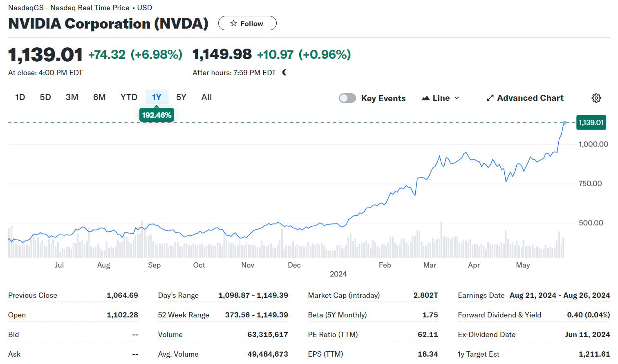This screenshot has width=618, height=364.
Task: Click the EPS value 18.34
Action: tap(428, 354)
